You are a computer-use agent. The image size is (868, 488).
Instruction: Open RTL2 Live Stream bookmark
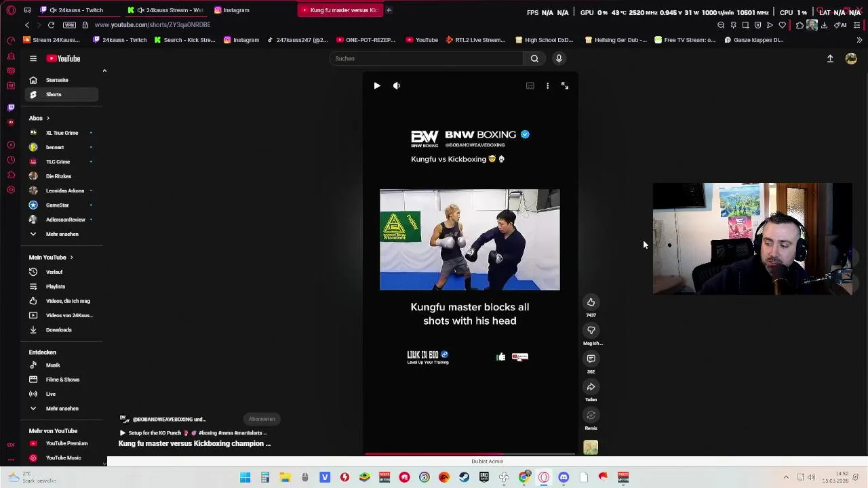[x=475, y=40]
